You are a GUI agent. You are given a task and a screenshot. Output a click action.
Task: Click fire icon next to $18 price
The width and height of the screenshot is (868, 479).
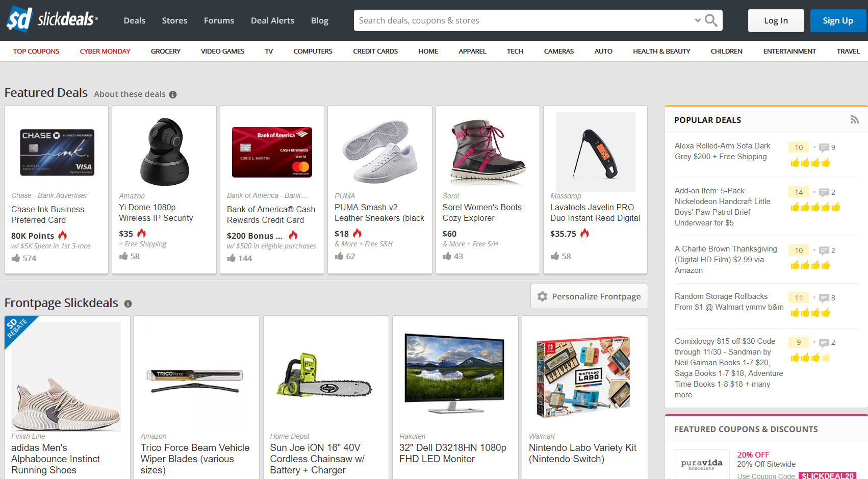pyautogui.click(x=357, y=233)
